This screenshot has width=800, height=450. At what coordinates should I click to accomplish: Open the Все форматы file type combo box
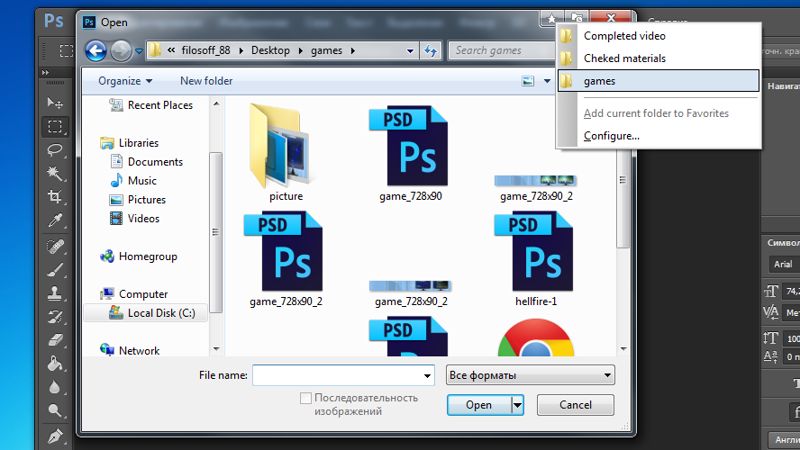point(530,375)
